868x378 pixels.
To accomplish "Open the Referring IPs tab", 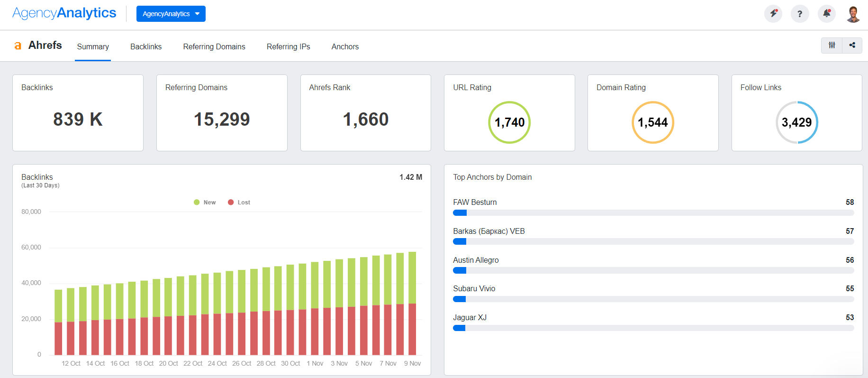I will pos(288,46).
